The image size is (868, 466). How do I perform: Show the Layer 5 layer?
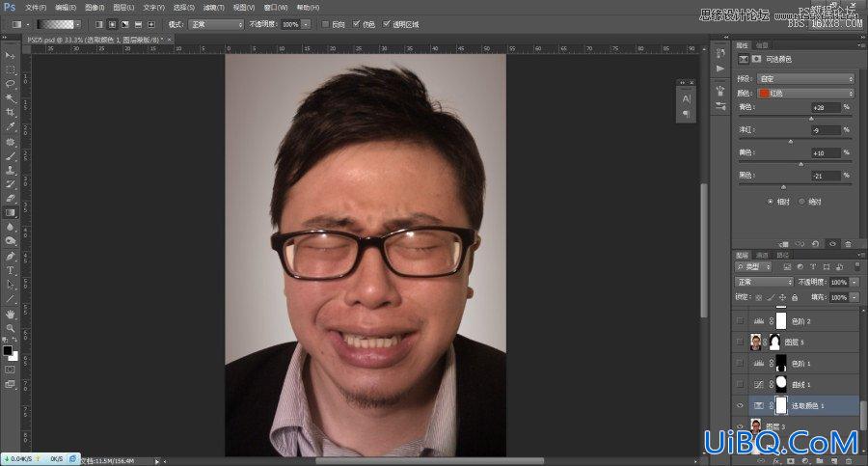coord(740,342)
